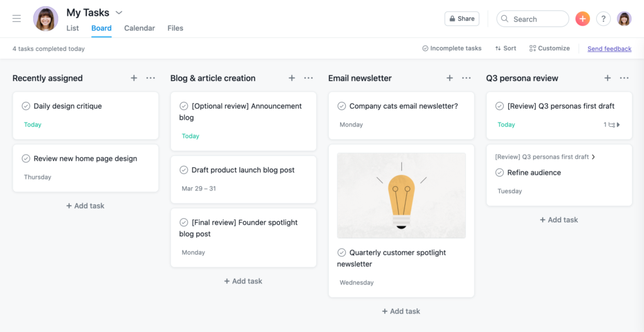Viewport: 644px width, 332px height.
Task: Switch to the List tab
Action: pyautogui.click(x=73, y=28)
